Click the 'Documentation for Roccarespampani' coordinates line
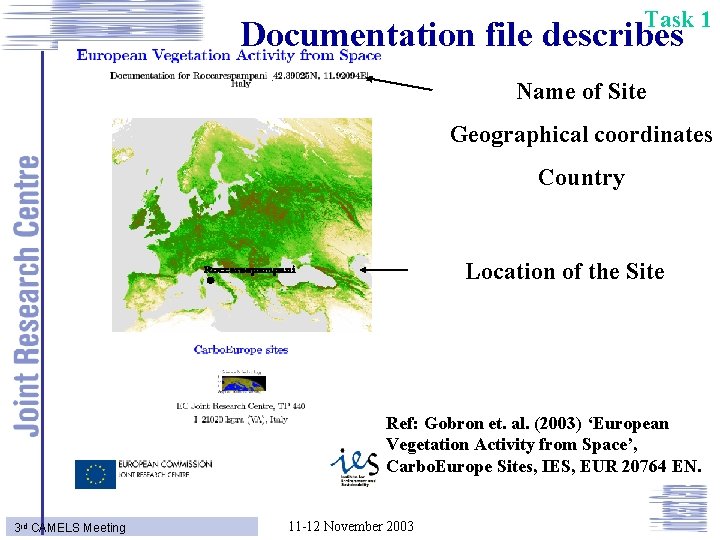The height and width of the screenshot is (540, 720). [239, 76]
